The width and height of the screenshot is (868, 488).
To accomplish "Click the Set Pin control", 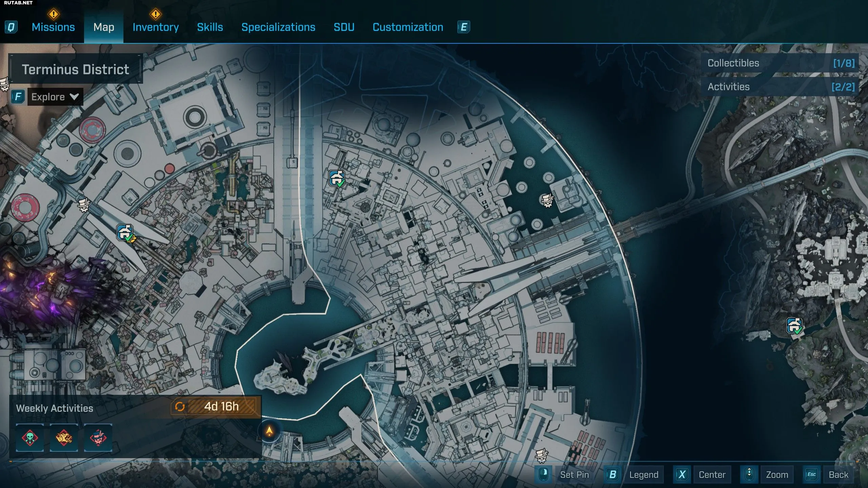I will point(574,474).
